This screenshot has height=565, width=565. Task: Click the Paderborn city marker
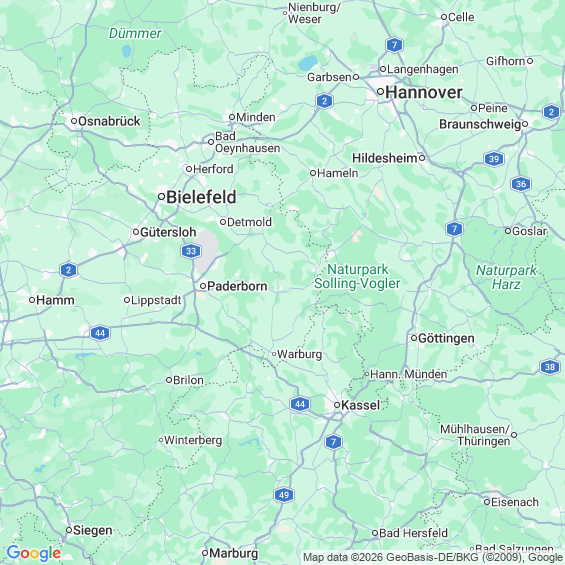203,286
